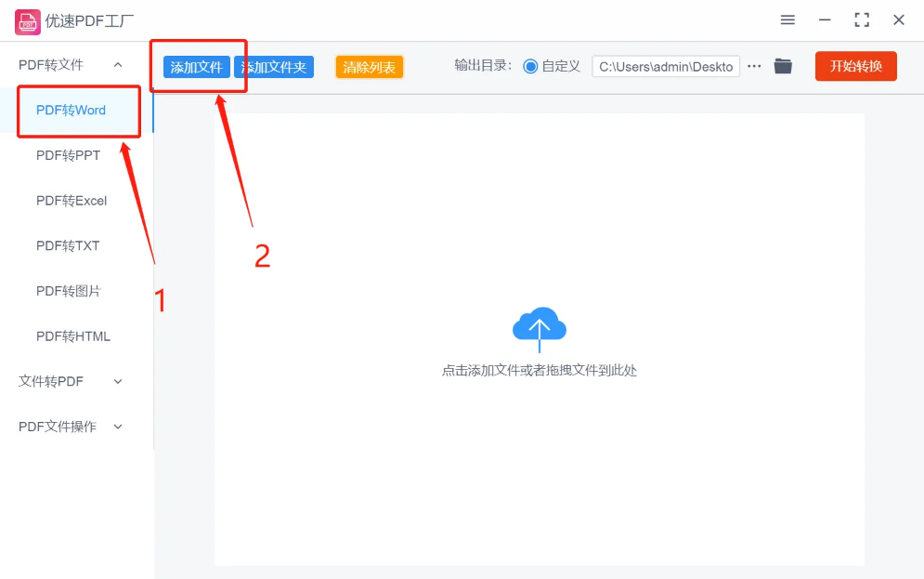Switch to PDF转PPT conversion
This screenshot has height=579, width=924.
tap(68, 155)
